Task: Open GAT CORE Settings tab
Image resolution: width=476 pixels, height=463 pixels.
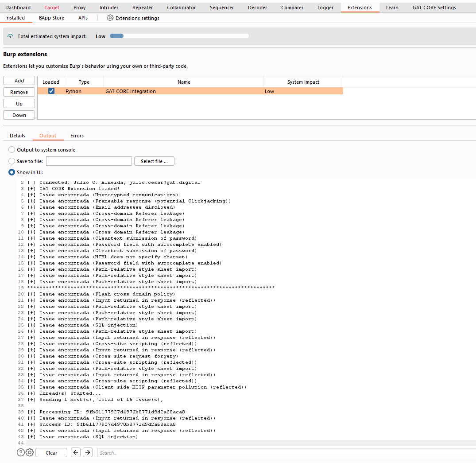Action: coord(434,8)
